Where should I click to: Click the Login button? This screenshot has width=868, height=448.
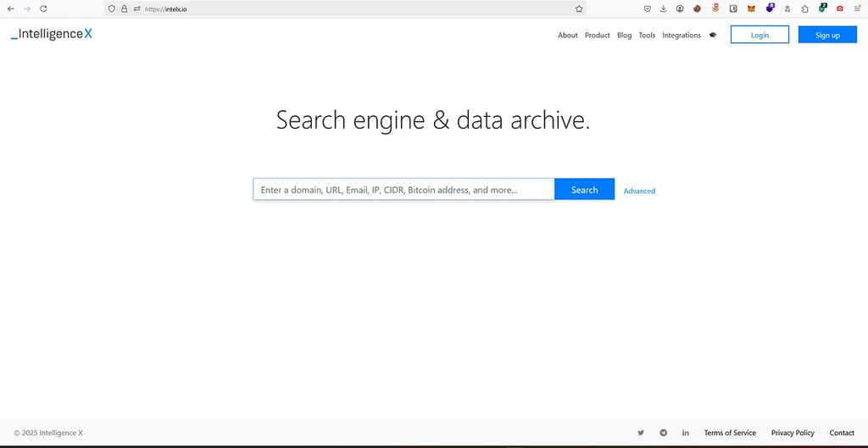(759, 34)
